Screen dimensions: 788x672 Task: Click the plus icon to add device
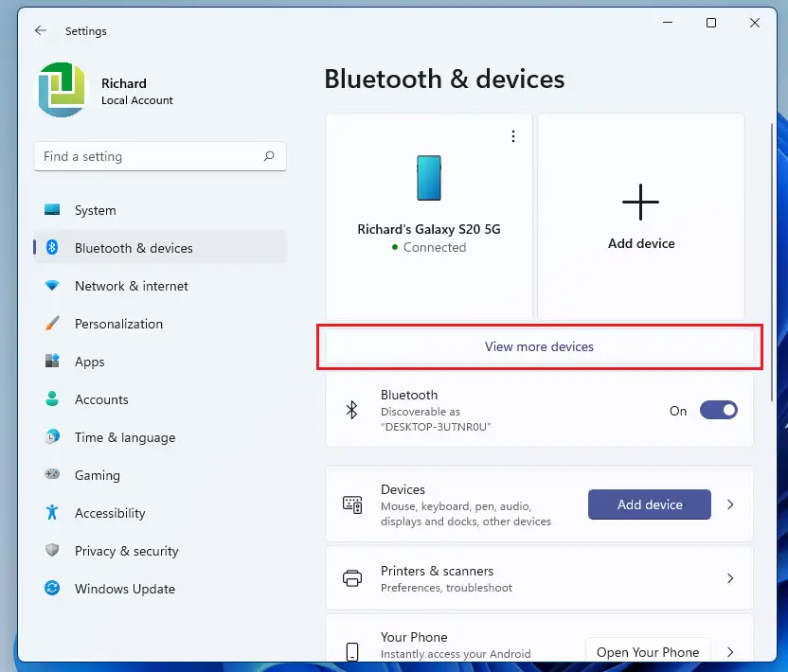click(640, 202)
